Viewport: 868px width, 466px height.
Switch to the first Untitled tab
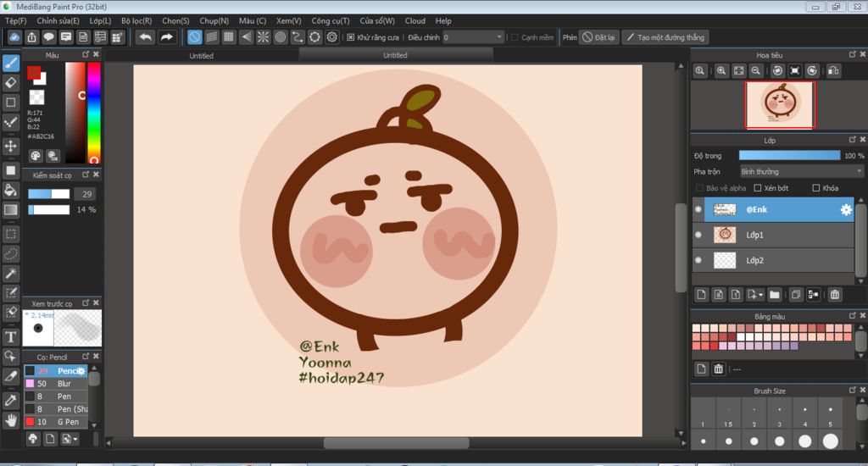[202, 55]
